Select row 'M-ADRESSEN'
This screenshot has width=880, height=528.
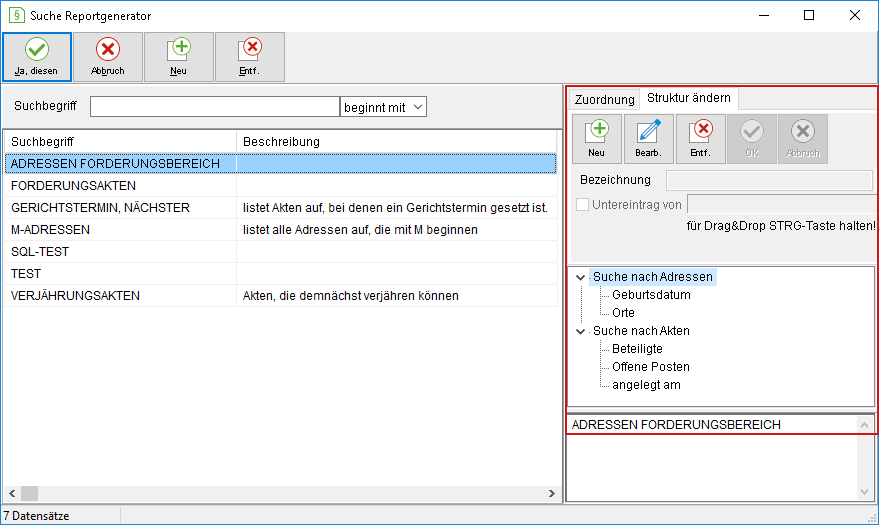pyautogui.click(x=281, y=229)
